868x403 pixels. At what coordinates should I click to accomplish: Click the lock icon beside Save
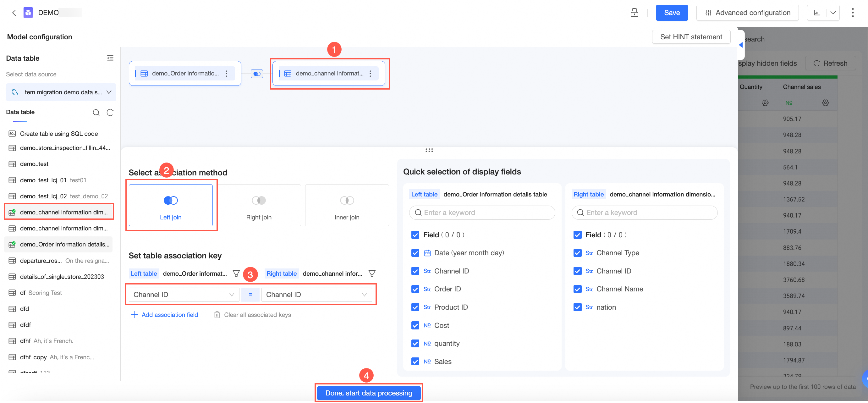click(634, 13)
